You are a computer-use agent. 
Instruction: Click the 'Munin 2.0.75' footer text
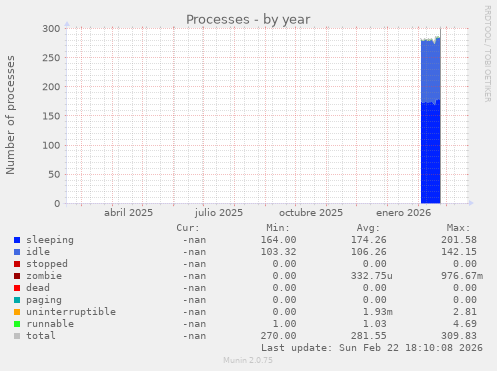(x=248, y=360)
